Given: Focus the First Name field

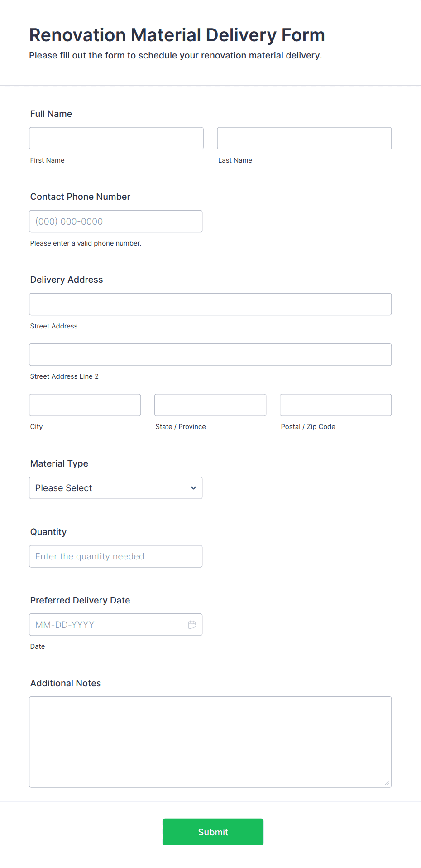Looking at the screenshot, I should (x=116, y=138).
